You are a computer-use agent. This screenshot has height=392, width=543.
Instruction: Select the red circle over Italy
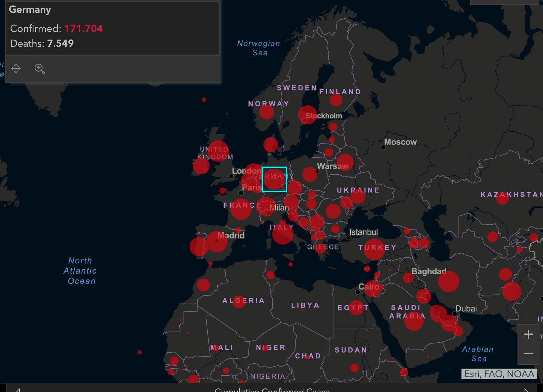coord(282,234)
